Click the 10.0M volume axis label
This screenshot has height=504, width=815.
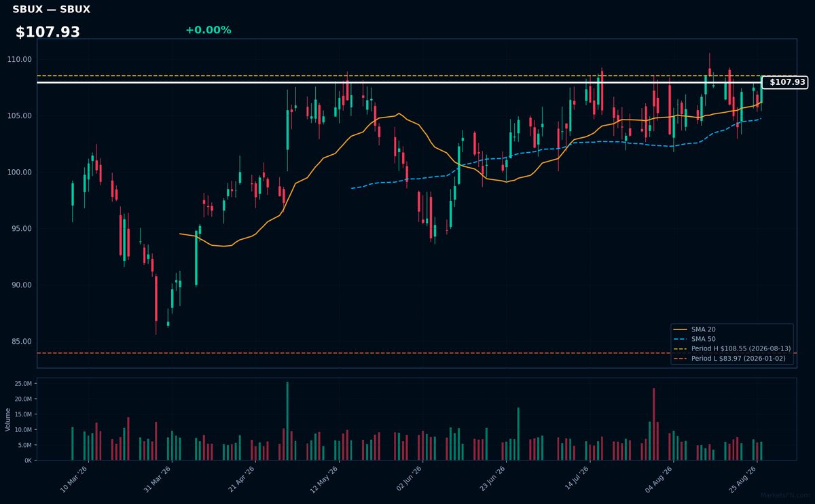point(24,430)
